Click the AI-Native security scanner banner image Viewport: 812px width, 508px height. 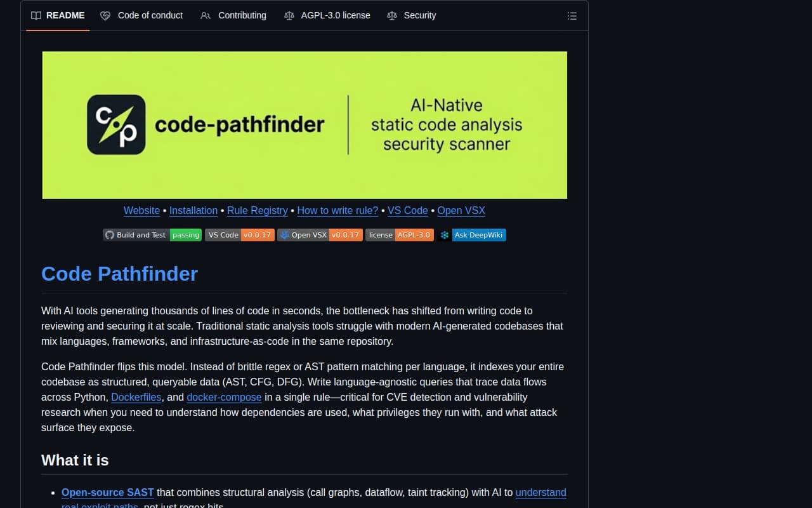point(304,124)
